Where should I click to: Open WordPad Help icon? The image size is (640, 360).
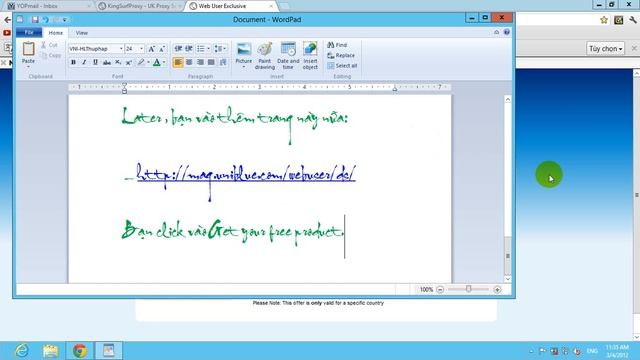point(507,32)
